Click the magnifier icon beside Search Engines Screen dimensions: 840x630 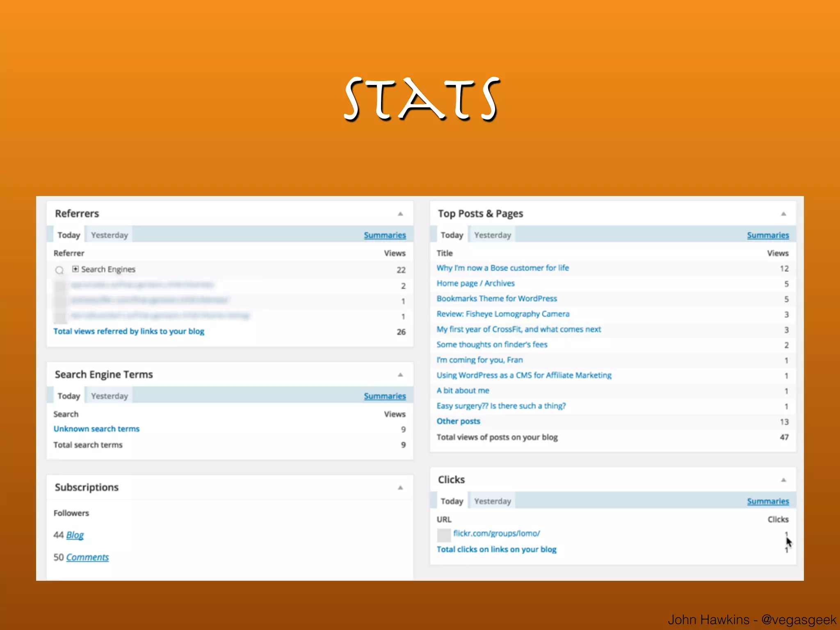(59, 270)
